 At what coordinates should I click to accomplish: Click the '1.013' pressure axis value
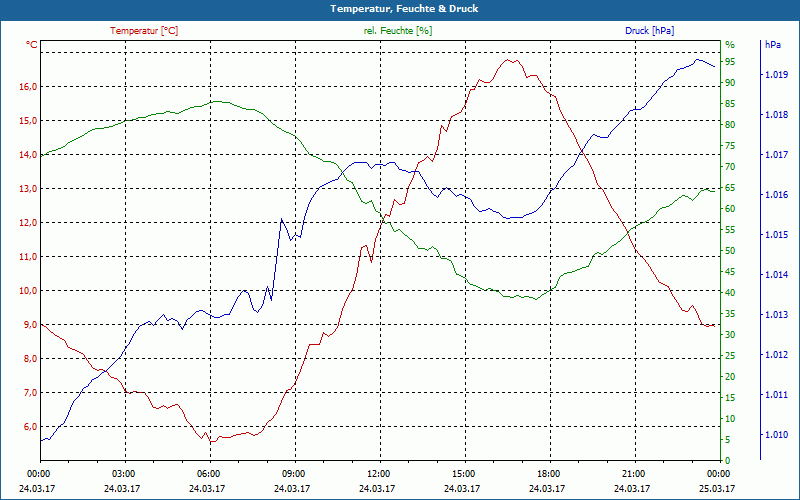(x=776, y=315)
